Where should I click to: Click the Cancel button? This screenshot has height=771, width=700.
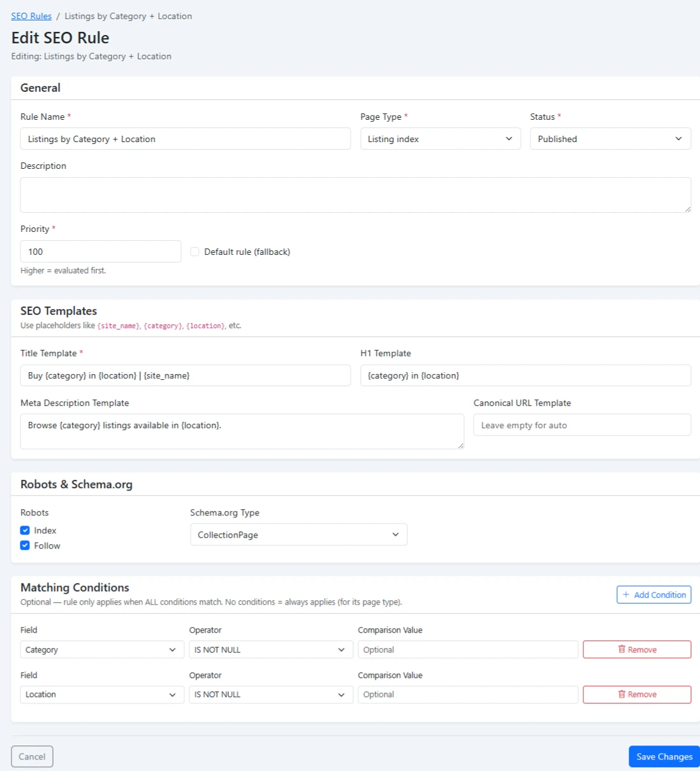coord(32,756)
